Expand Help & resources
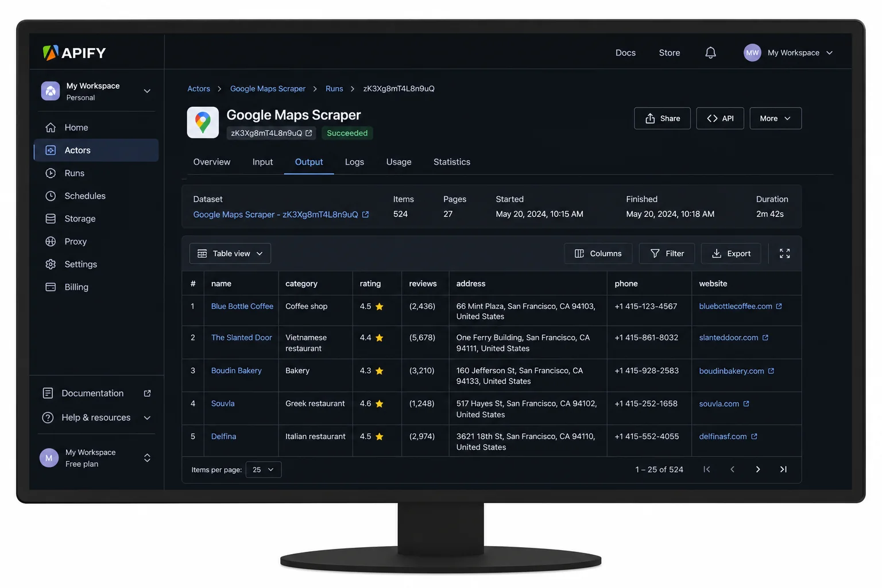The image size is (882, 588). [96, 418]
